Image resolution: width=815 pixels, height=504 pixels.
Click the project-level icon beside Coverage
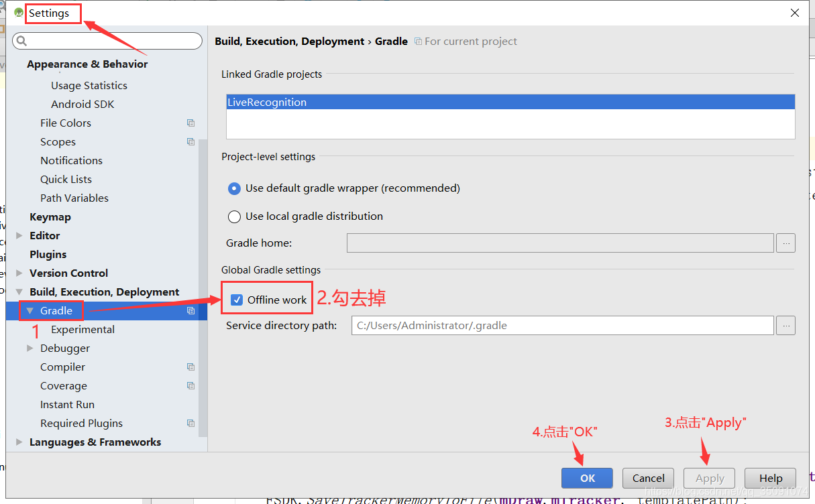pos(191,385)
